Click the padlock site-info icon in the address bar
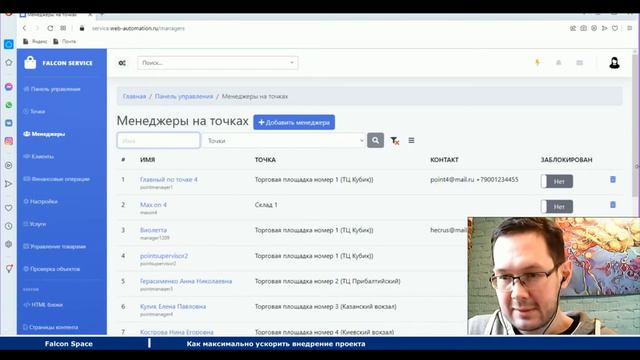Image resolution: width=640 pixels, height=360 pixels. pyautogui.click(x=82, y=28)
